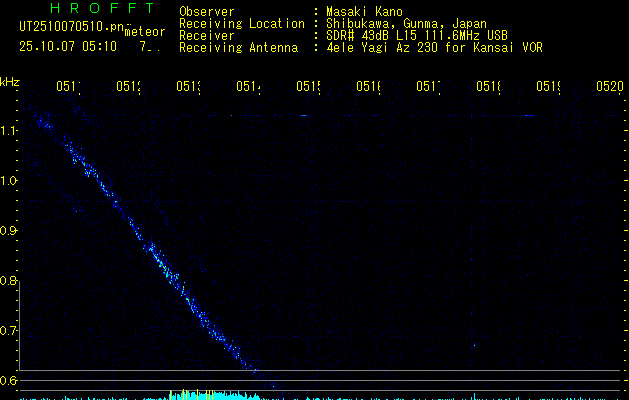Viewport: 629px width, 400px height.
Task: Select the 1.1 frequency axis tick
Action: pyautogui.click(x=9, y=131)
